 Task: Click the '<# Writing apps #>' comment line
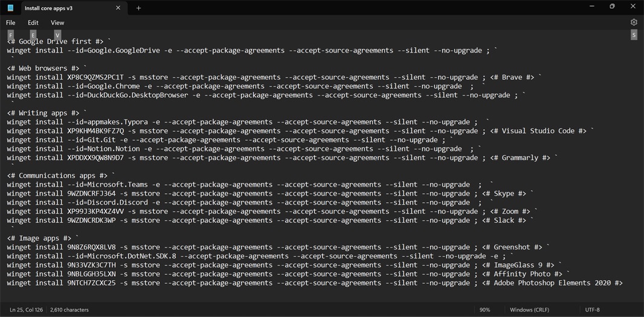coord(43,113)
